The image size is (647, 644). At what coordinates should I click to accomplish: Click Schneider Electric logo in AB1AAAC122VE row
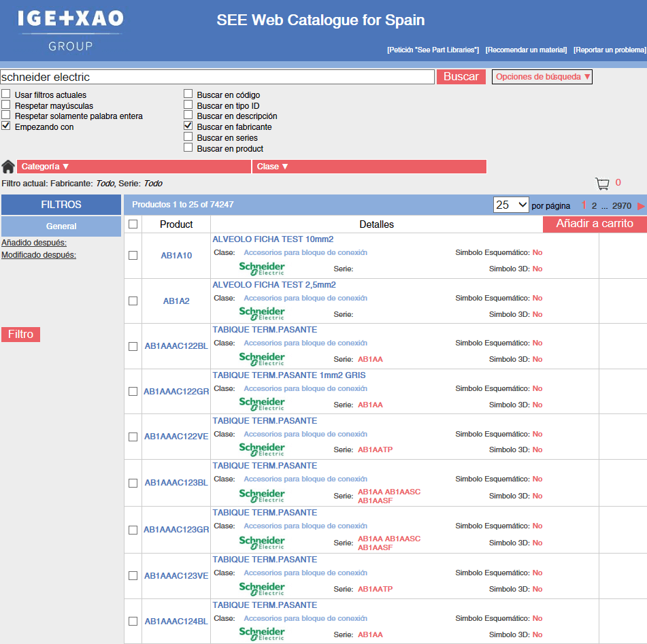[262, 450]
